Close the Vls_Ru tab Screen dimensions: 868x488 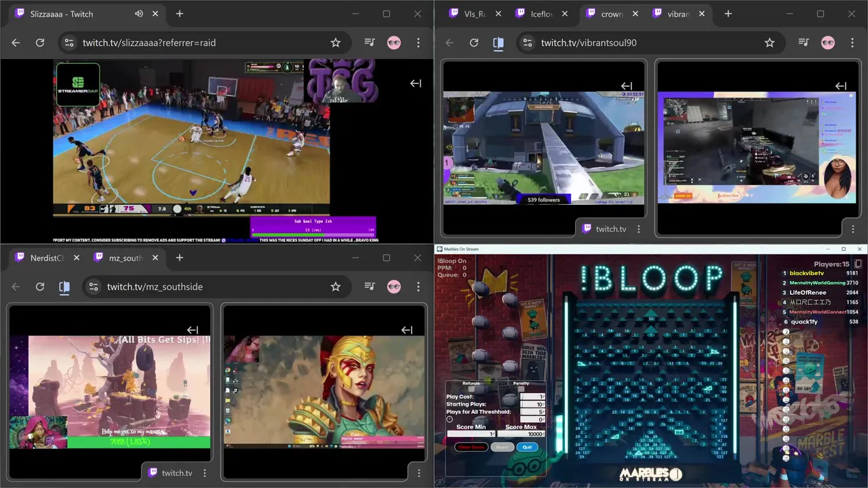click(498, 14)
